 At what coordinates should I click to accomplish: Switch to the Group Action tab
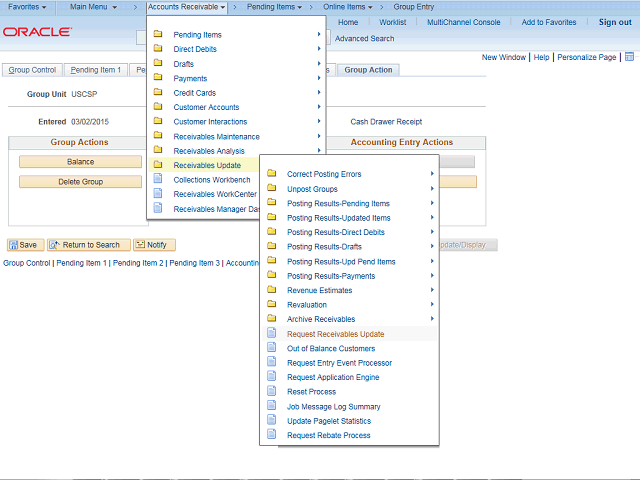click(369, 70)
